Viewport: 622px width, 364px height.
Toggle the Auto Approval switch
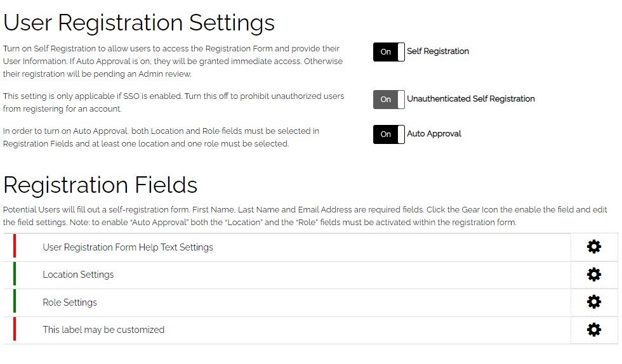tap(388, 134)
